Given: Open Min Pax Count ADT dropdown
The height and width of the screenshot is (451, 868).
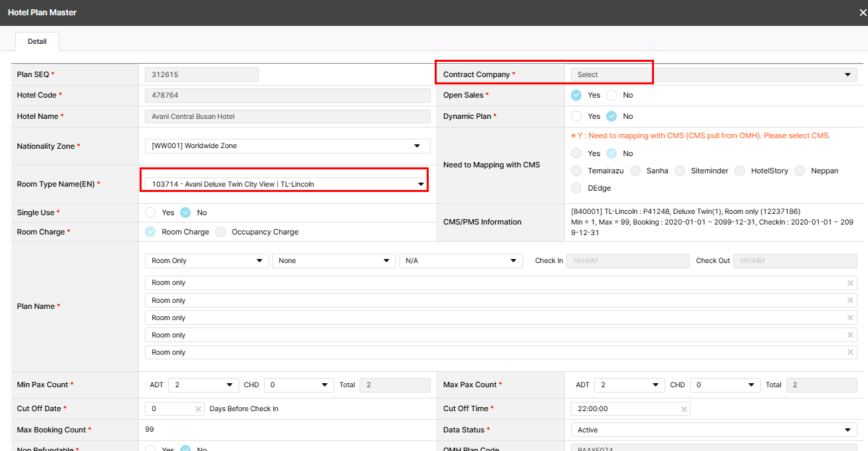Looking at the screenshot, I should [203, 385].
